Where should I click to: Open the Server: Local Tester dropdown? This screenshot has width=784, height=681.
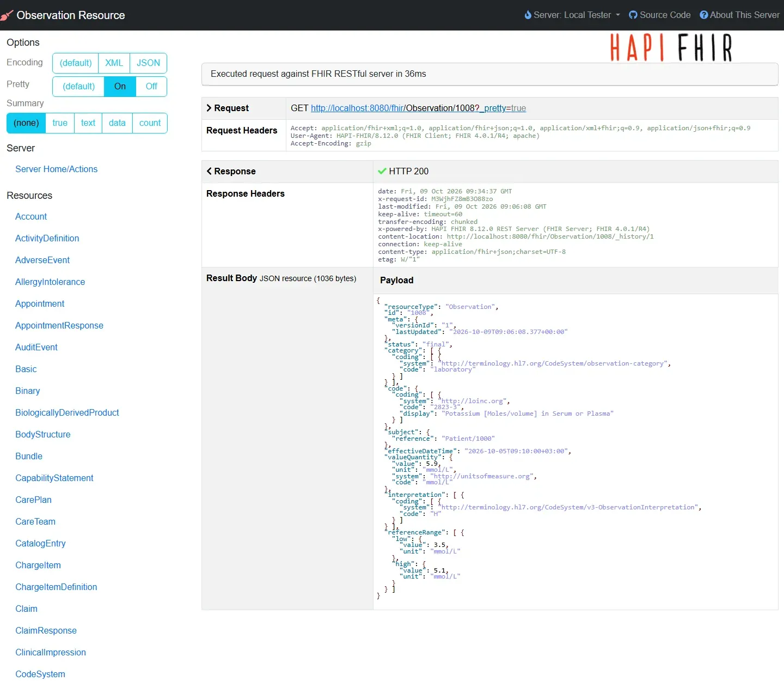click(x=572, y=15)
